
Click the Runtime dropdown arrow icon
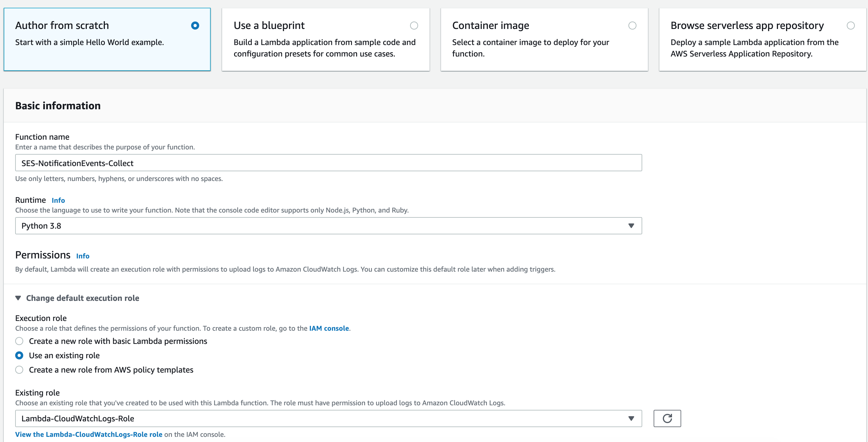[631, 226]
